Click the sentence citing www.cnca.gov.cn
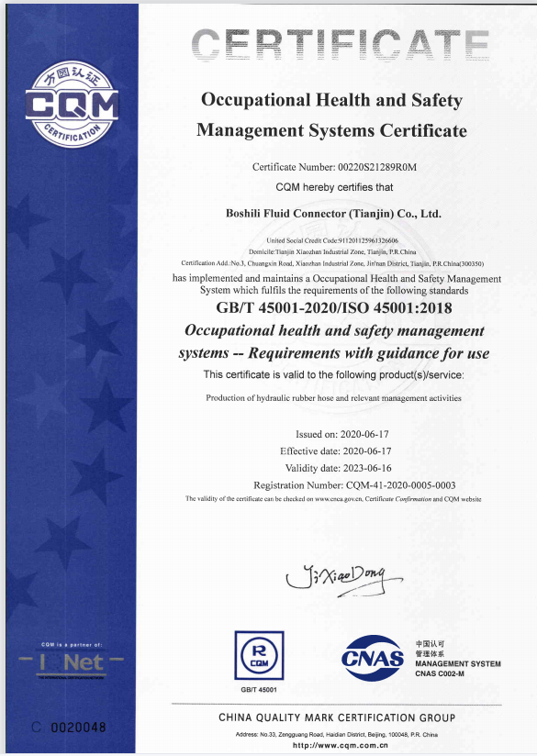537x756 pixels. (333, 499)
